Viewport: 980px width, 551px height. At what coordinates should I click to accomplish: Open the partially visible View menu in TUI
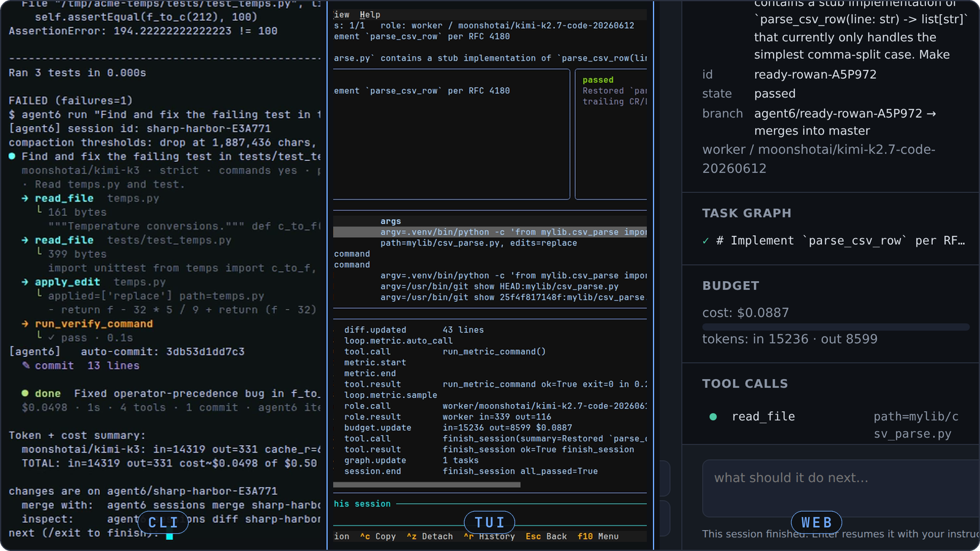[342, 15]
